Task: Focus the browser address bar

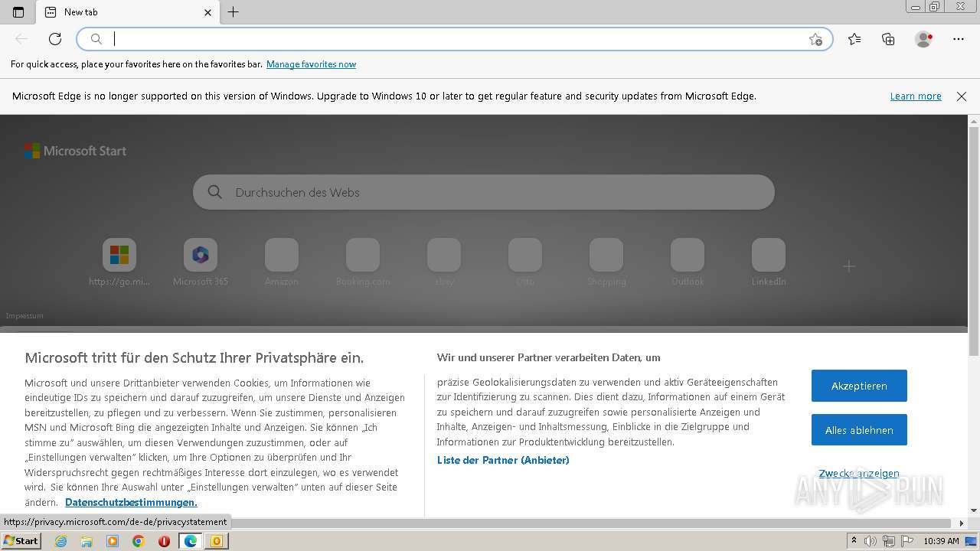Action: pyautogui.click(x=455, y=39)
